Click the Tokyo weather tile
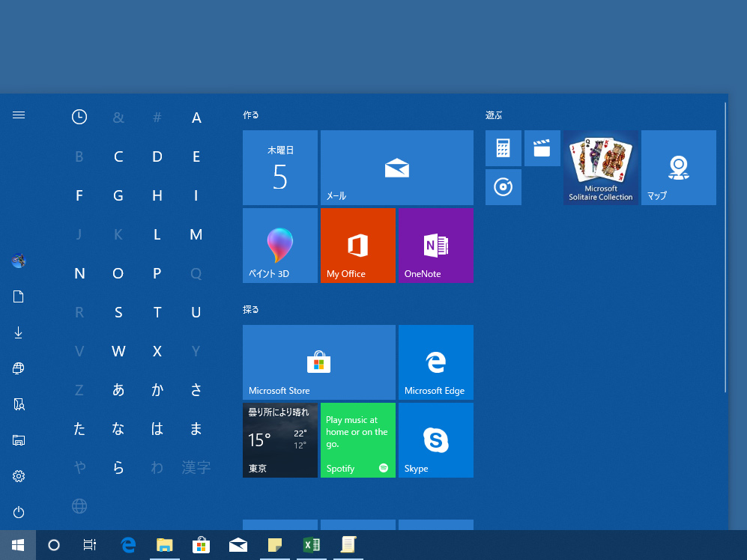Viewport: 747px width, 560px height. [x=279, y=440]
